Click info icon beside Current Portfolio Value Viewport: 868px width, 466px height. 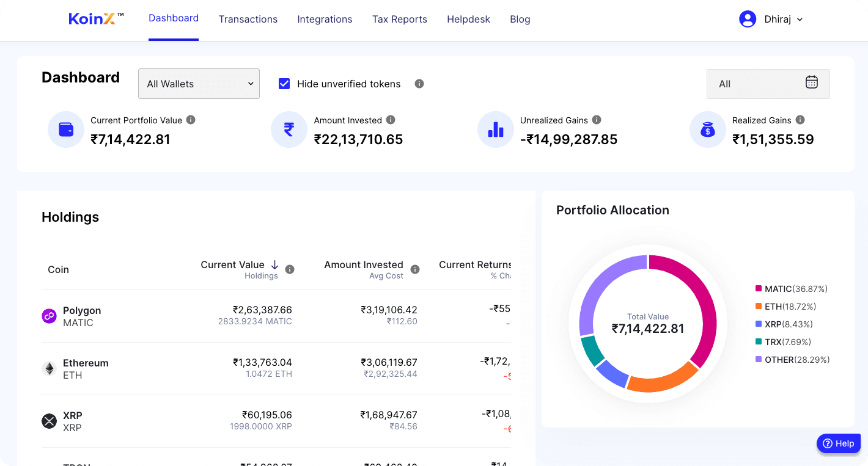click(x=191, y=120)
